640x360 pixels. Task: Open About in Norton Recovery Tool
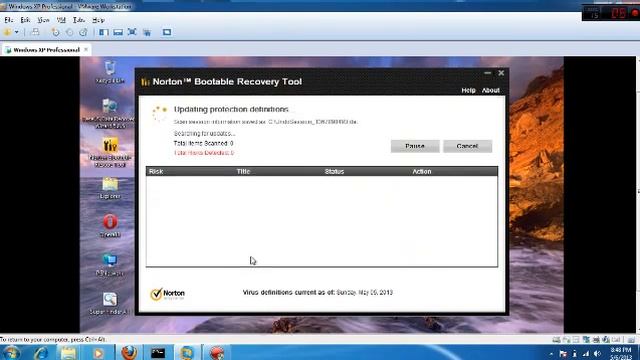tap(491, 90)
